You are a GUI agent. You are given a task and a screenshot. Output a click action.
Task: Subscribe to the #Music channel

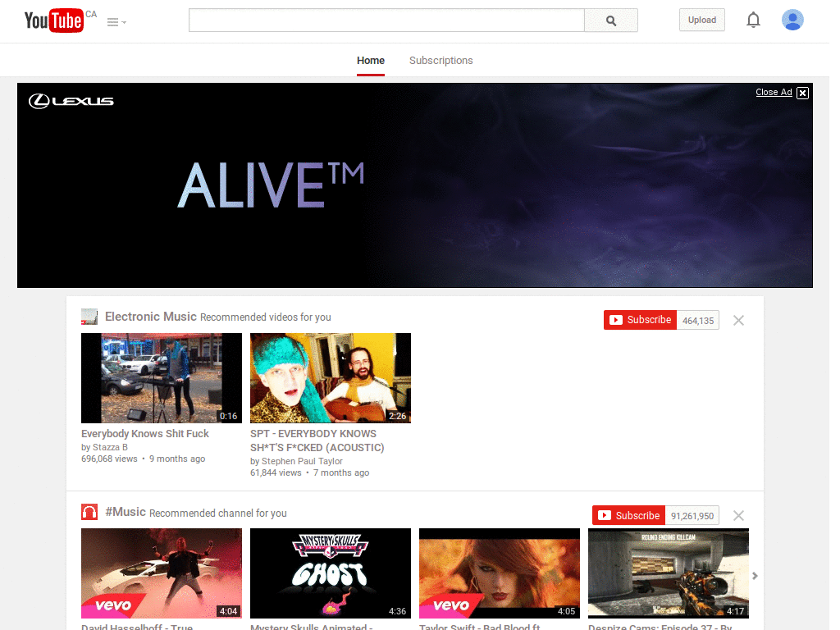(x=629, y=515)
